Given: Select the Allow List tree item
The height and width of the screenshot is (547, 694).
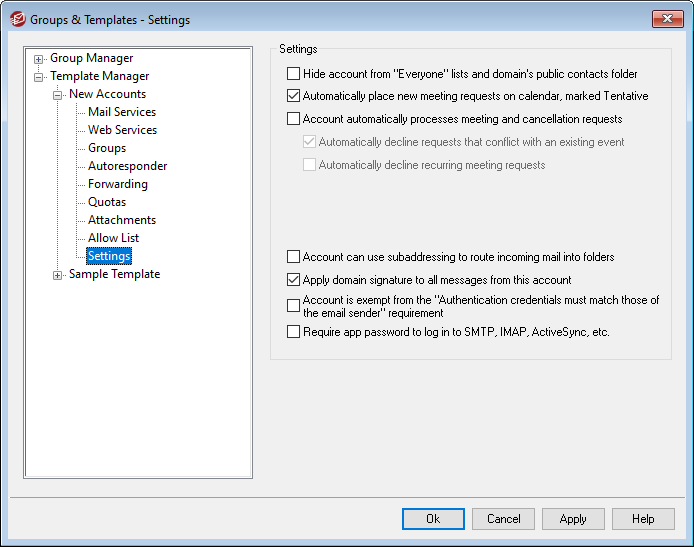Looking at the screenshot, I should [x=113, y=238].
